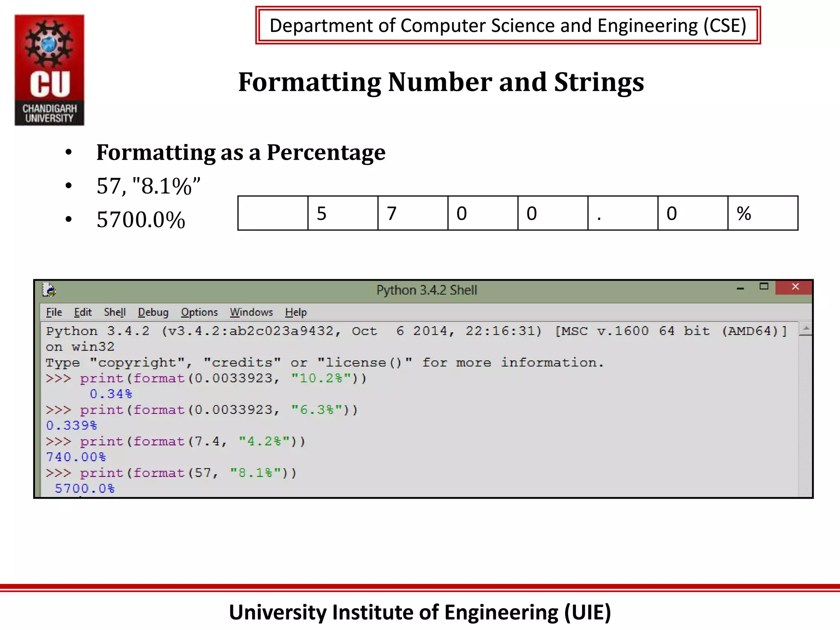Click the output line 740.00%
840x630 pixels.
[x=76, y=457]
